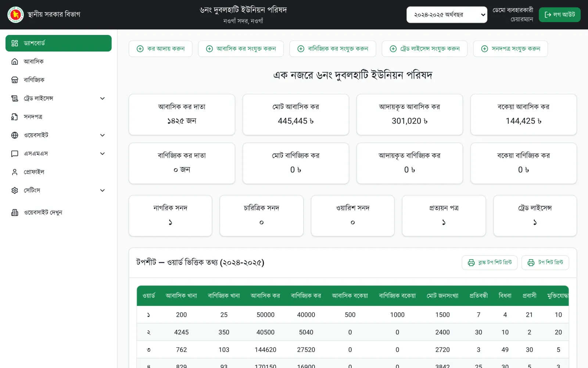The image size is (588, 368).
Task: Click the নাগরিক সনদ count card
Action: 171,216
